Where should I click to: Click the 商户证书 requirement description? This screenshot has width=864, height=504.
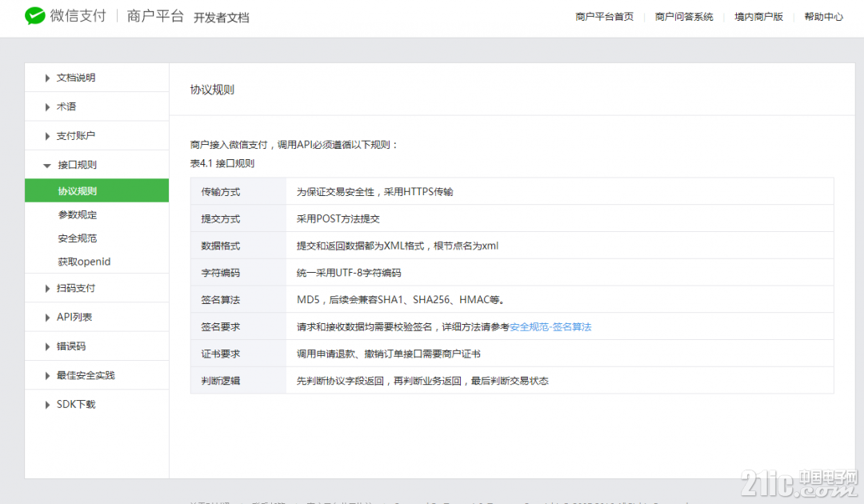(389, 354)
